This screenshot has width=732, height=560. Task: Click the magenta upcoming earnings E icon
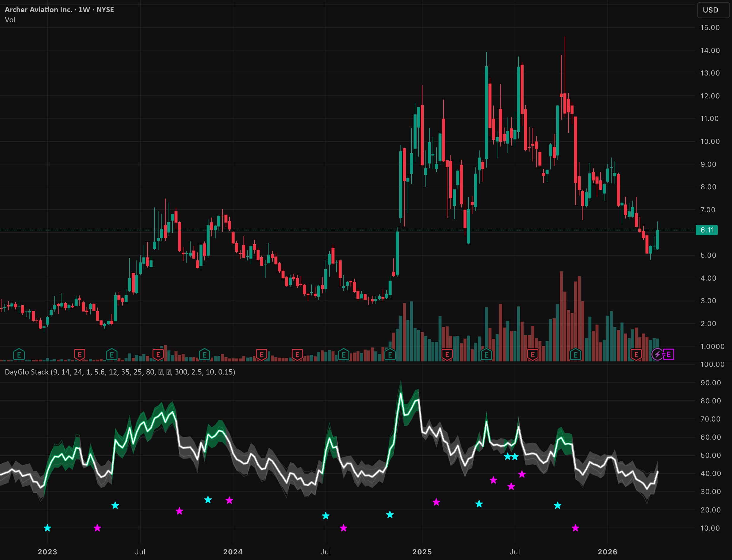(x=669, y=354)
